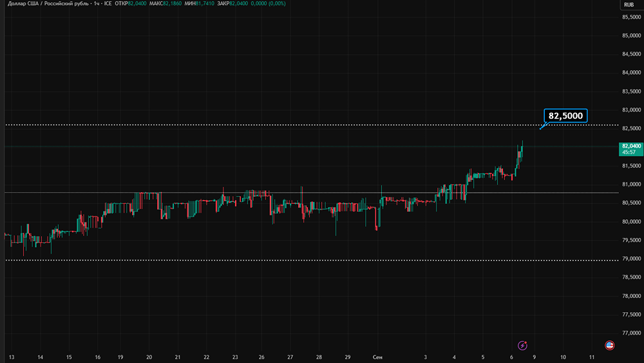The image size is (644, 363).
Task: Open the RUB currency selector
Action: click(x=629, y=5)
